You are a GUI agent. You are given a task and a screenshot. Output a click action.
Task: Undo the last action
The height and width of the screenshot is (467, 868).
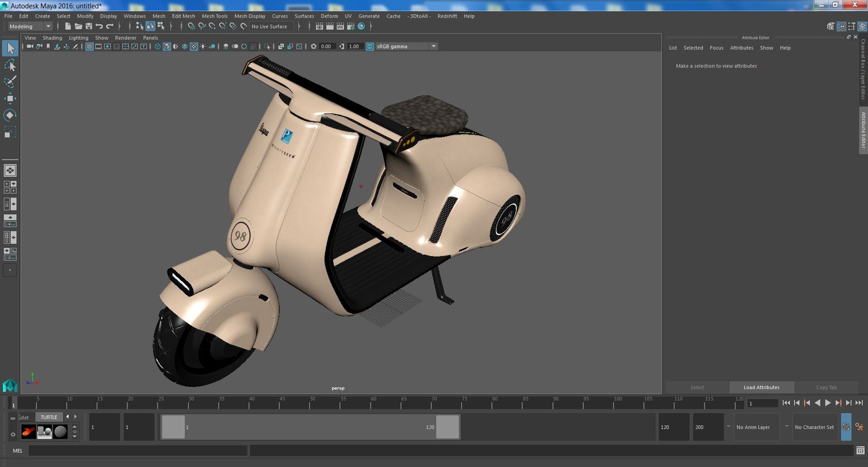coord(99,26)
